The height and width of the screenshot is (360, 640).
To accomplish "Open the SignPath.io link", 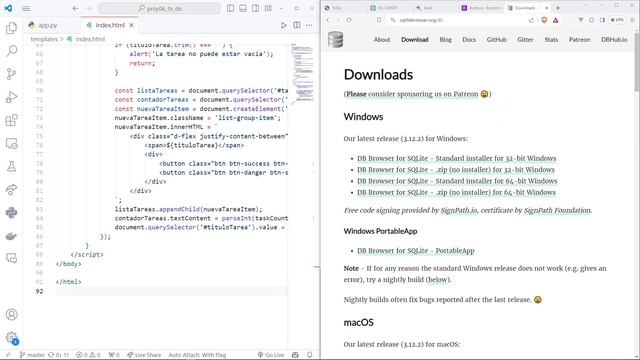I will pyautogui.click(x=459, y=211).
